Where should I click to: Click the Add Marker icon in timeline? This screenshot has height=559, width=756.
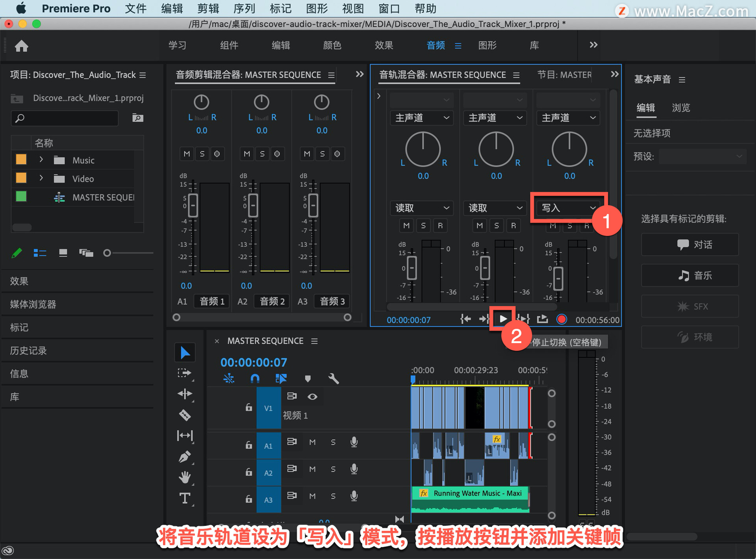click(308, 379)
